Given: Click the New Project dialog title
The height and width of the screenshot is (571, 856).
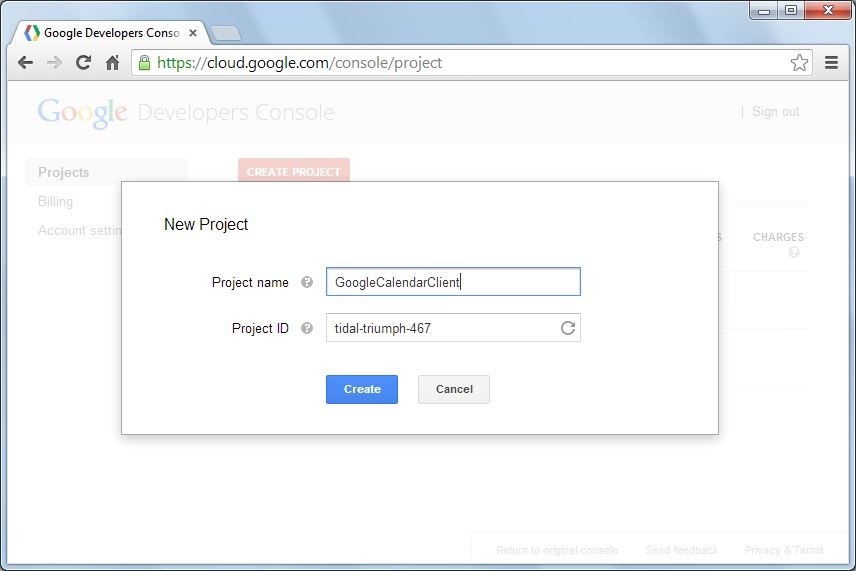Looking at the screenshot, I should pos(206,224).
